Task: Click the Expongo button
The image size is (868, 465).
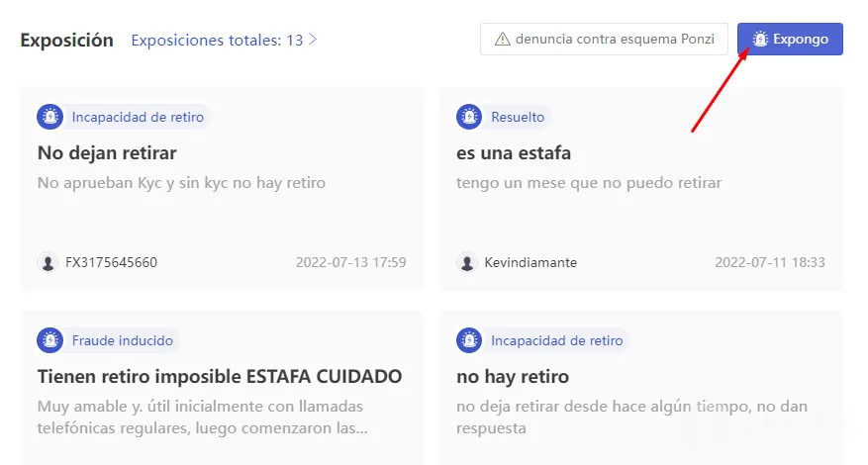Action: pos(790,39)
